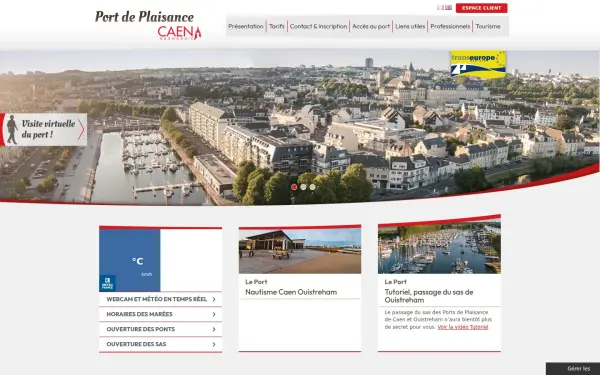
Task: Open the Accès au port page
Action: pyautogui.click(x=371, y=26)
